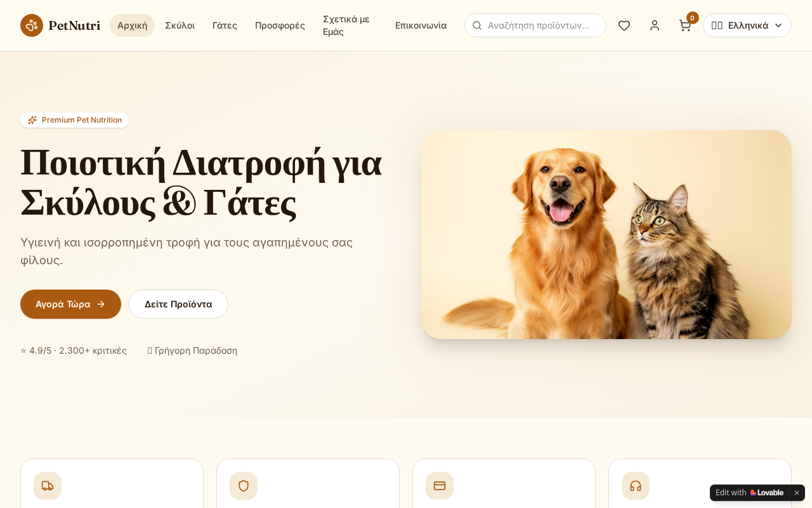This screenshot has width=812, height=508.
Task: Click the credit card feature icon
Action: (x=440, y=486)
